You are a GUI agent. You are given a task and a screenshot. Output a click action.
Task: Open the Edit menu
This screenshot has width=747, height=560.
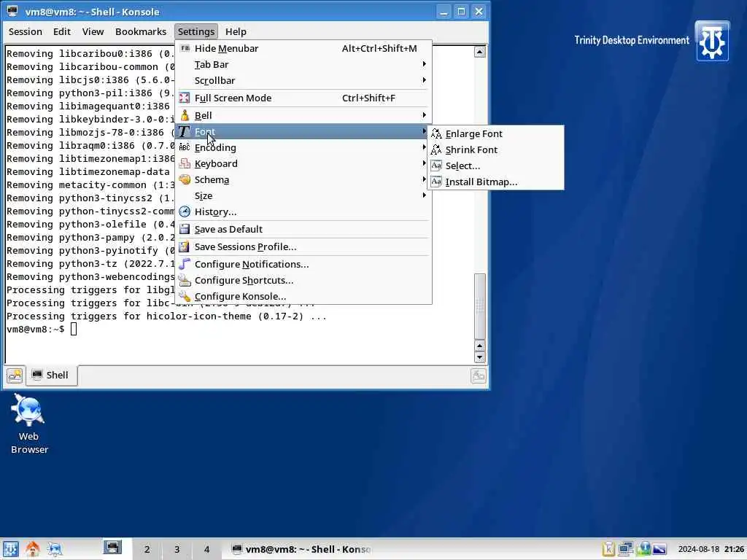pyautogui.click(x=62, y=31)
